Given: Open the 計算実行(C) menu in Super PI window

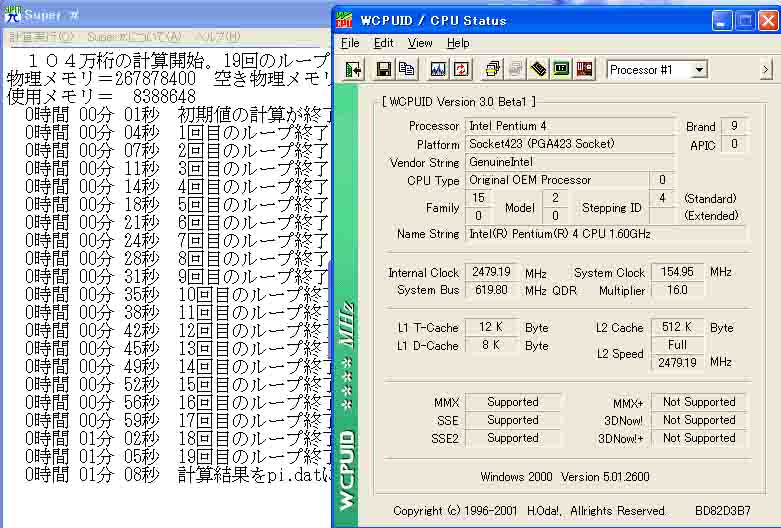Looking at the screenshot, I should [42, 37].
